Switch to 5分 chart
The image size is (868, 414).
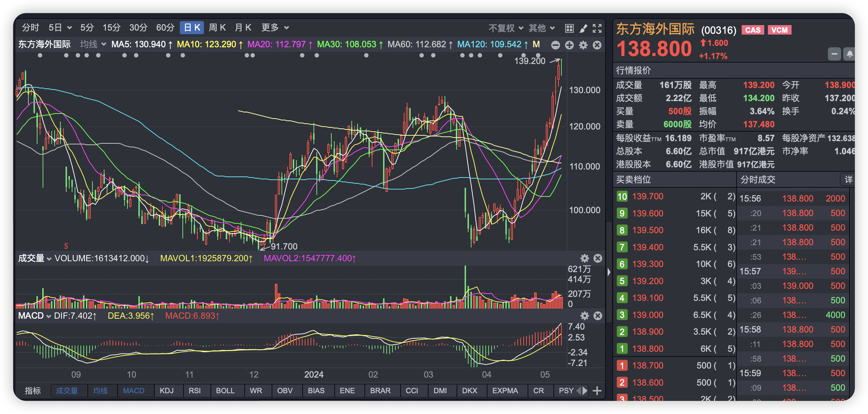pos(87,28)
